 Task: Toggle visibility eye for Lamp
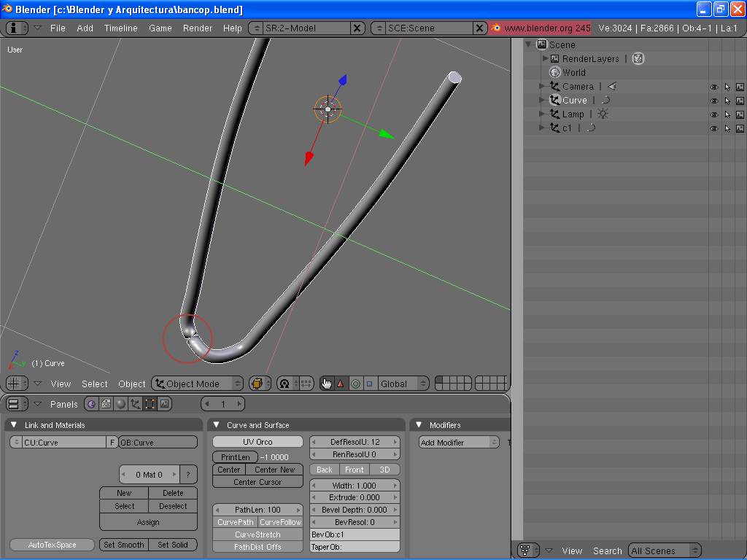pos(713,114)
